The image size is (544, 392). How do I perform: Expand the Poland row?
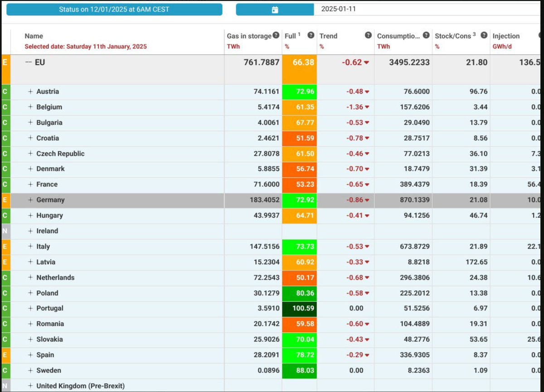coord(31,293)
